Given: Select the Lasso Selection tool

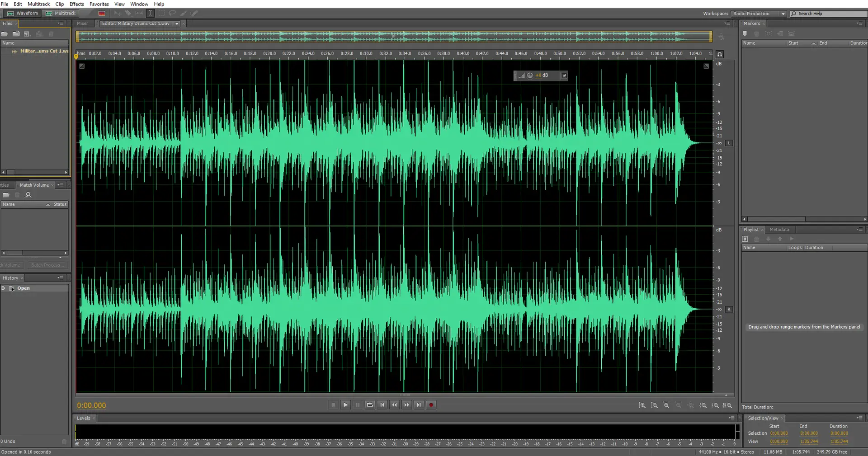Looking at the screenshot, I should click(172, 14).
